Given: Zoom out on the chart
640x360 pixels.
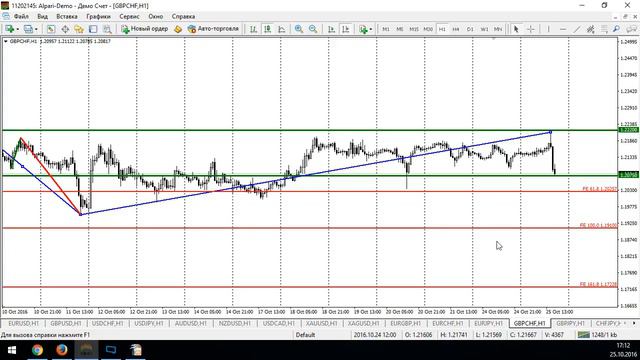Looking at the screenshot, I should (x=313, y=29).
